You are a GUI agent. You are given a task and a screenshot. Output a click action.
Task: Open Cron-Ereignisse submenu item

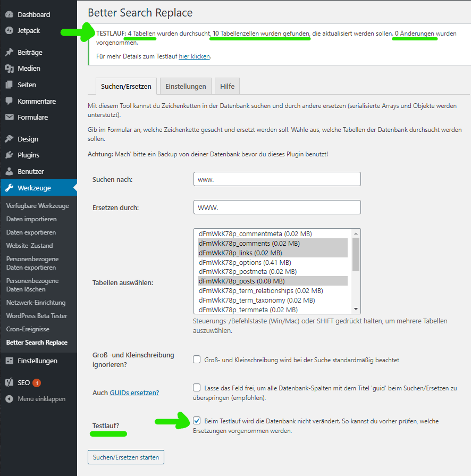[28, 329]
